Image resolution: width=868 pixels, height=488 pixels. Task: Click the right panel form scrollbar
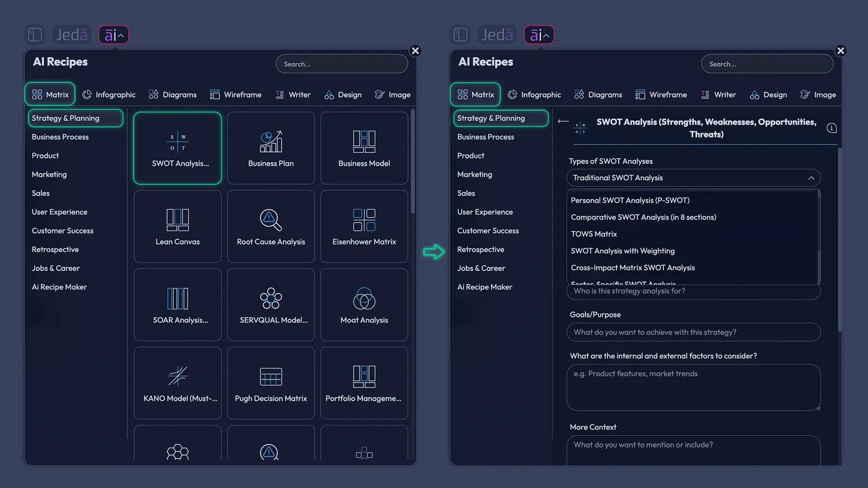840,240
